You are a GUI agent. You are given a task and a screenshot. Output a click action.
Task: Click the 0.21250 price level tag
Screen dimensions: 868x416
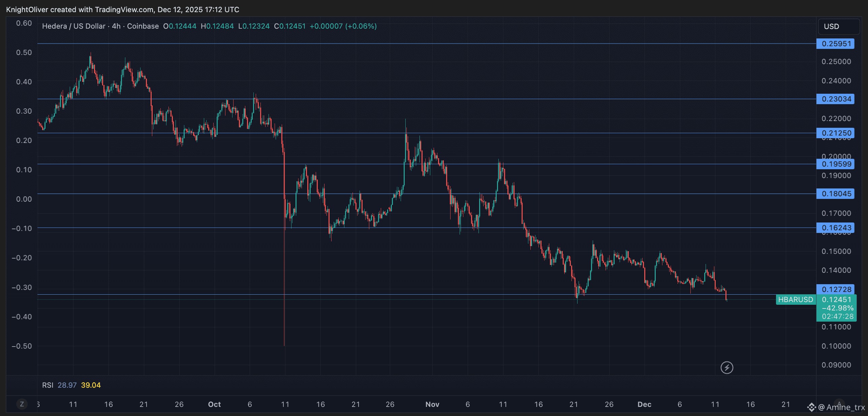click(836, 133)
